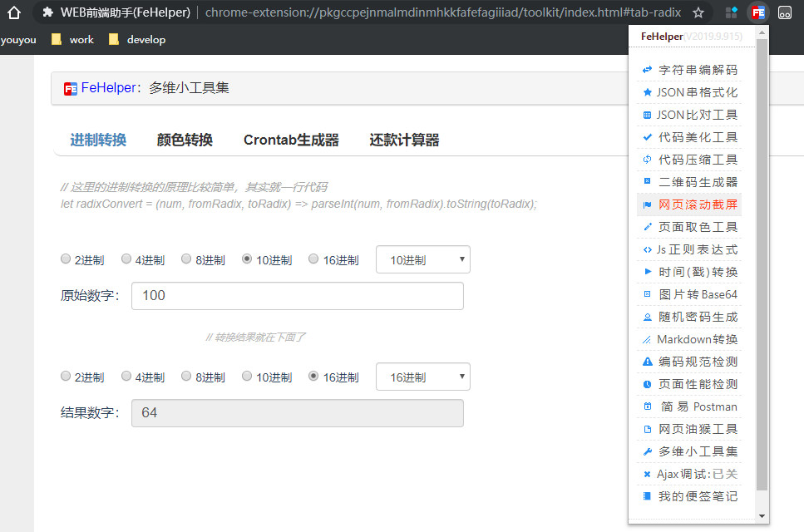Click the extension puzzle icon in address bar
The width and height of the screenshot is (804, 532).
[47, 12]
